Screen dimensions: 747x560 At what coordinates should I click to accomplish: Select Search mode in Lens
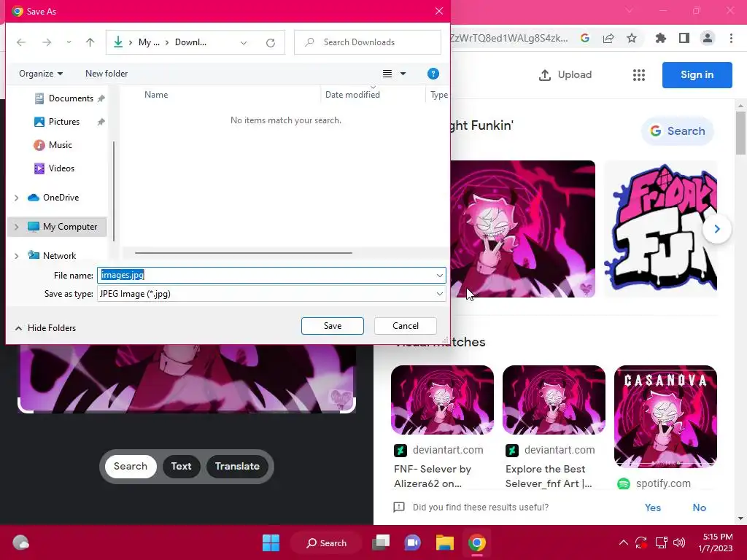tap(131, 466)
